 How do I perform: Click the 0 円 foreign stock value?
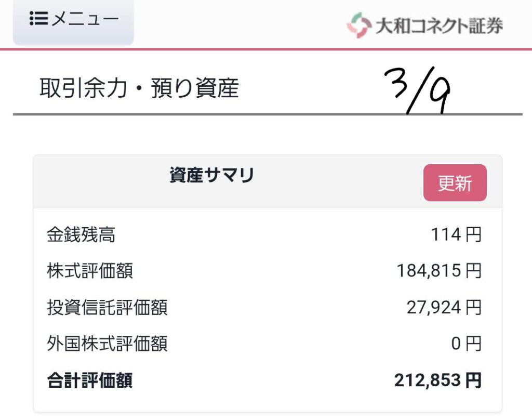point(466,344)
